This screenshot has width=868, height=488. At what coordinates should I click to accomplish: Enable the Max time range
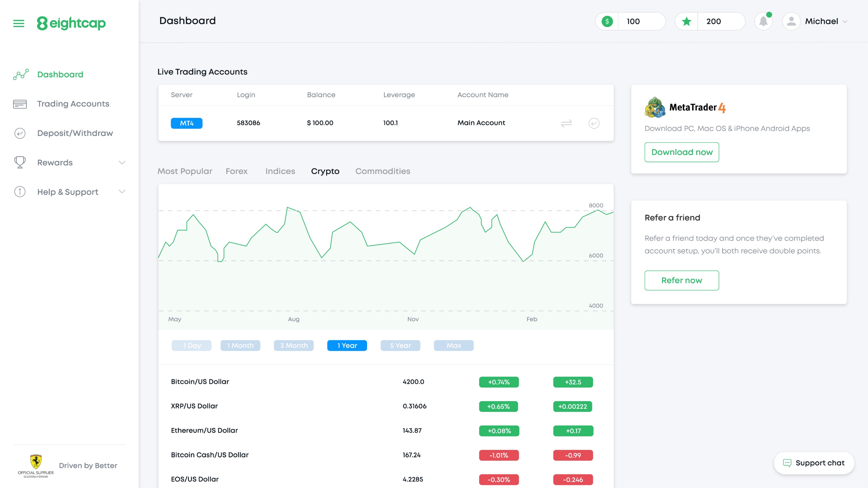tap(453, 345)
